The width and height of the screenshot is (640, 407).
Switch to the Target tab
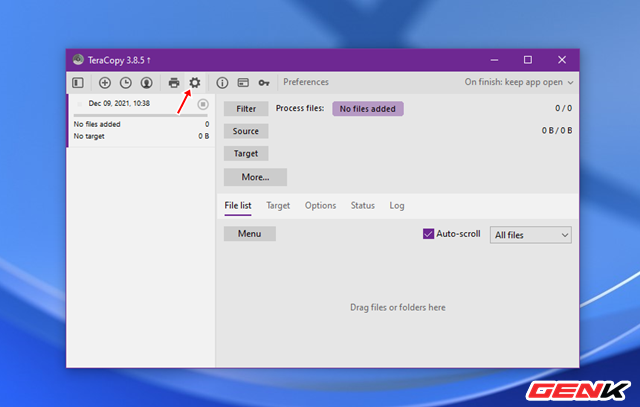pyautogui.click(x=278, y=206)
